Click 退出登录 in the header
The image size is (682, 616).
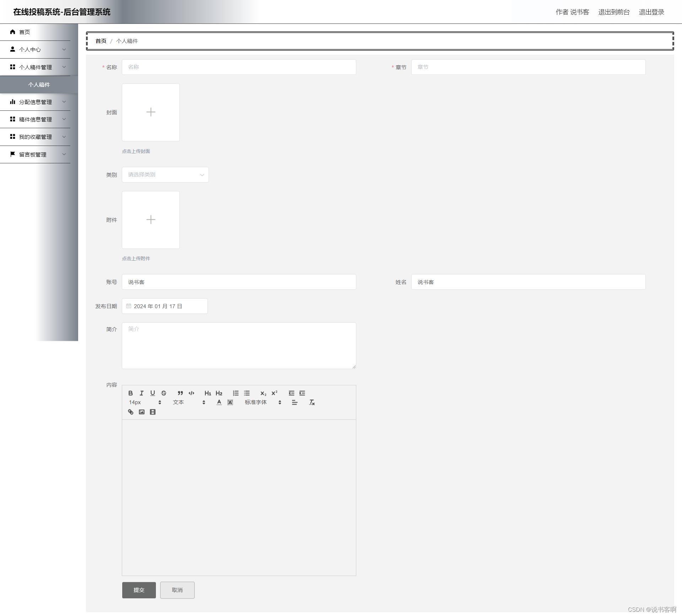(x=651, y=12)
